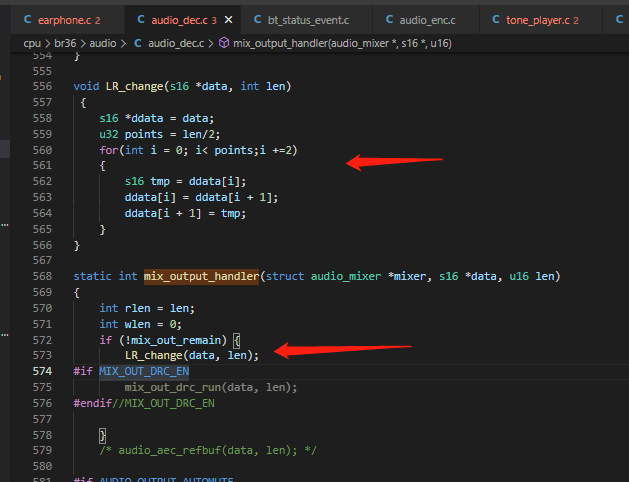
Task: Click 'int rlen = len;' line
Action: pyautogui.click(x=147, y=308)
